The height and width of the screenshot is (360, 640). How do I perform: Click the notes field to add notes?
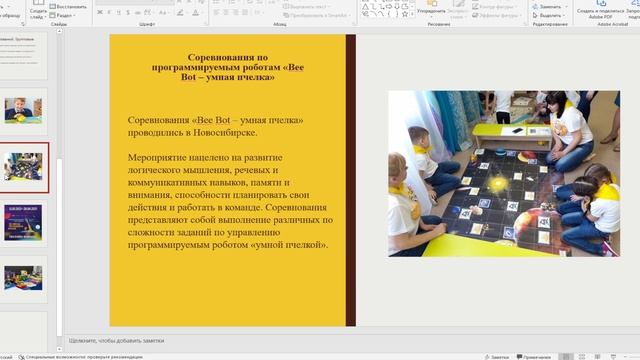116,340
